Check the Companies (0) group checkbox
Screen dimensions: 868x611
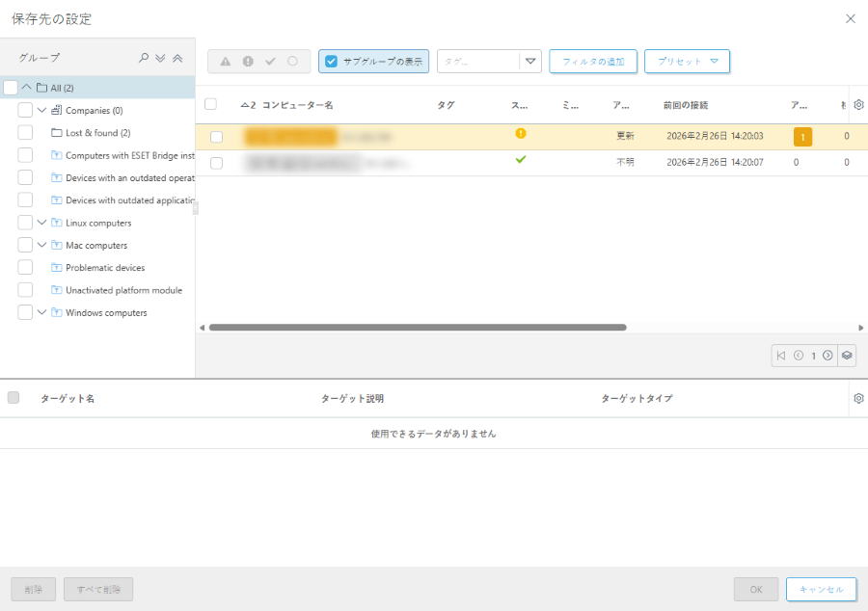click(25, 110)
